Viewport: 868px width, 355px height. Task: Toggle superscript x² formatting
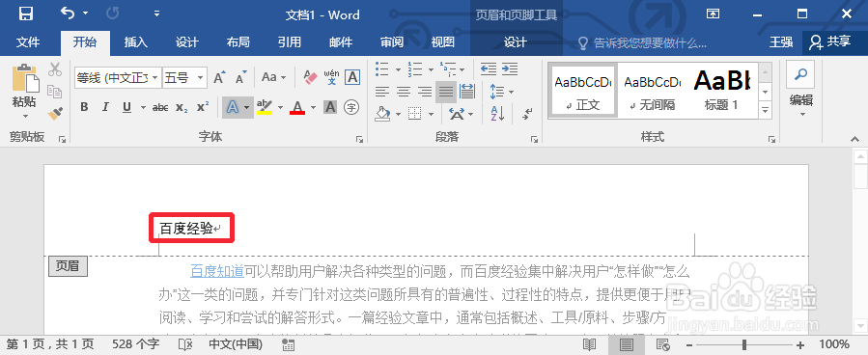coord(203,107)
